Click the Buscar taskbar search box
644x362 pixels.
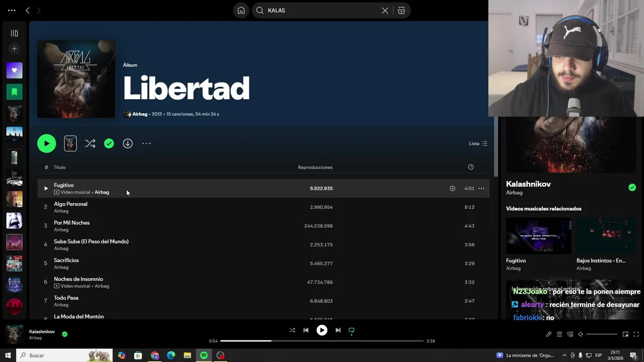[65, 355]
